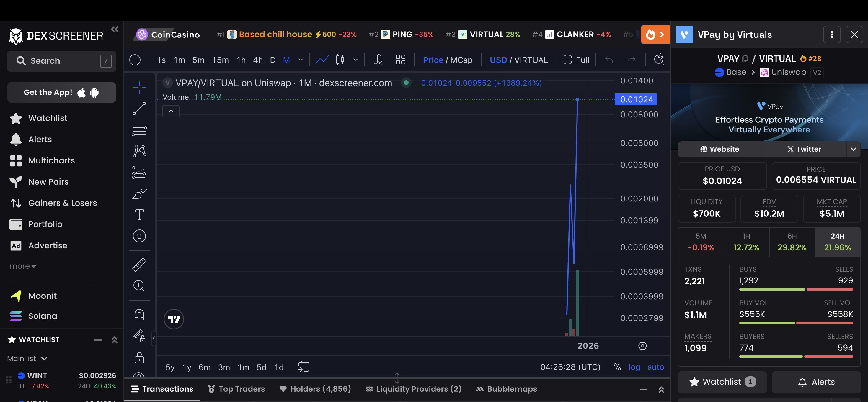Image resolution: width=868 pixels, height=402 pixels.
Task: Switch chart denomination to VIRTUAL
Action: (531, 60)
